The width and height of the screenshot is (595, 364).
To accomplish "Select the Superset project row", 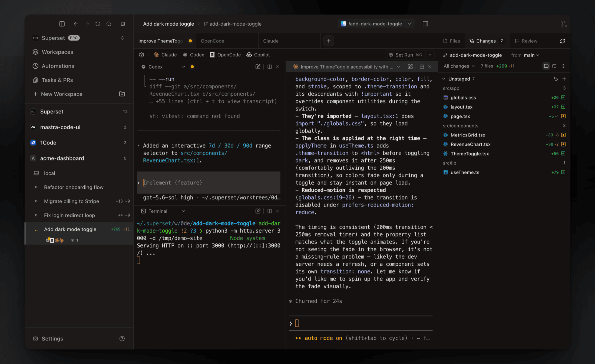I will coord(79,112).
